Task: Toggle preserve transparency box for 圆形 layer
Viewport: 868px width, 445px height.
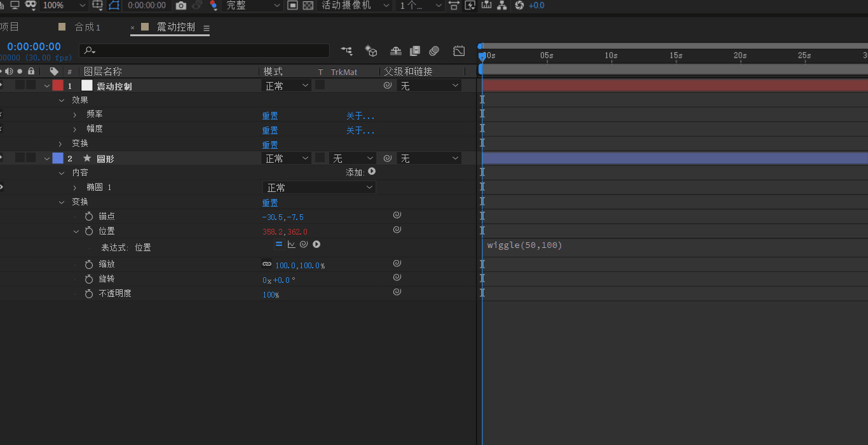Action: click(x=320, y=157)
